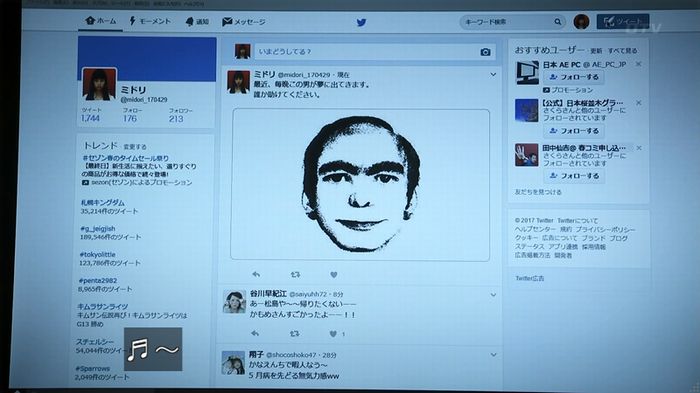Dismiss 日本桜並木 suggestion

point(638,103)
